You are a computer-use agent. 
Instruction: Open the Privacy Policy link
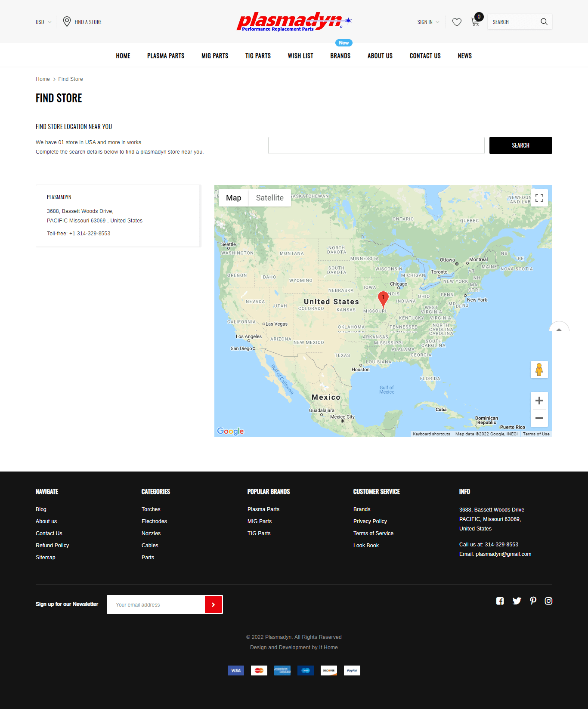click(370, 521)
